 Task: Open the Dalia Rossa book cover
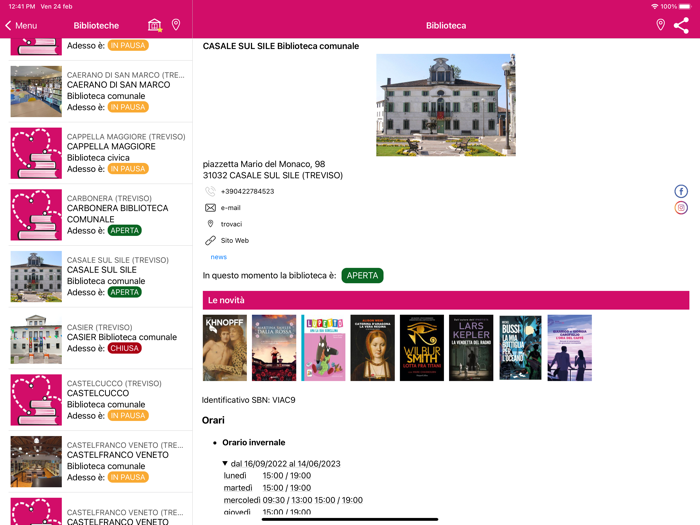point(274,348)
